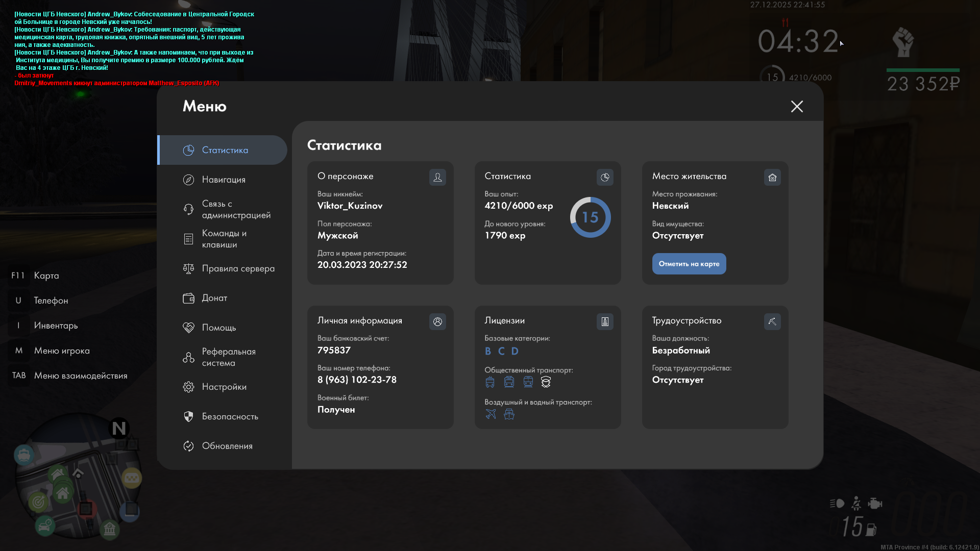Screen dimensions: 980x551
Task: Open the Обновления section
Action: 227,446
